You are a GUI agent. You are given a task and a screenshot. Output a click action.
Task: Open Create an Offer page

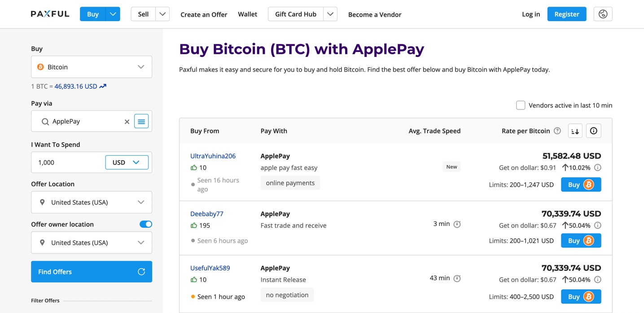click(204, 14)
